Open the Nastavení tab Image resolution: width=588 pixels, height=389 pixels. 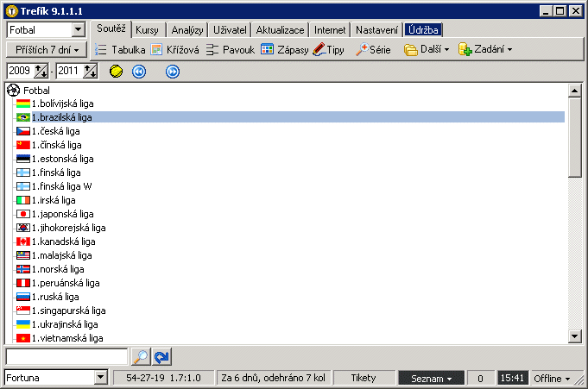point(376,30)
